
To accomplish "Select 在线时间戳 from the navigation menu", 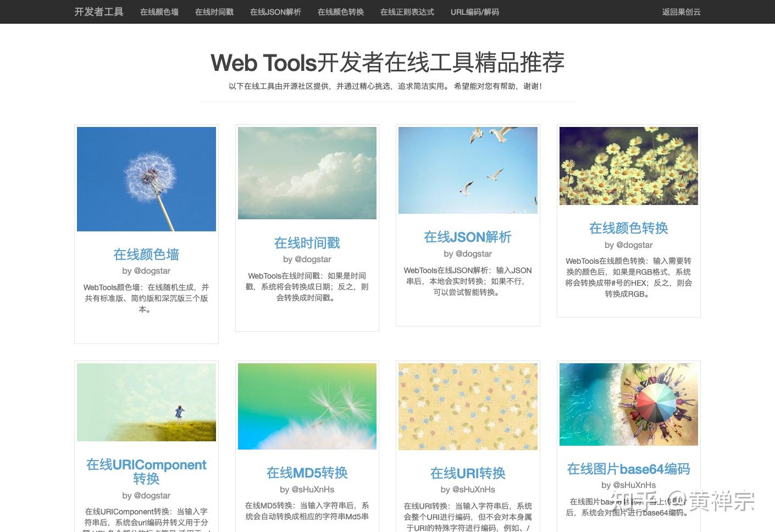I will click(x=214, y=12).
